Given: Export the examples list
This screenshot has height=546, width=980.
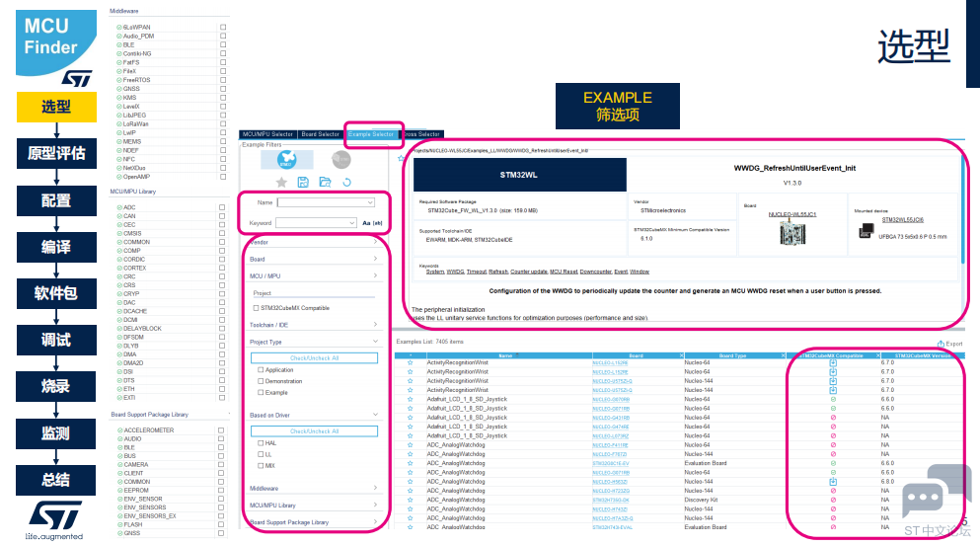Looking at the screenshot, I should click(949, 344).
